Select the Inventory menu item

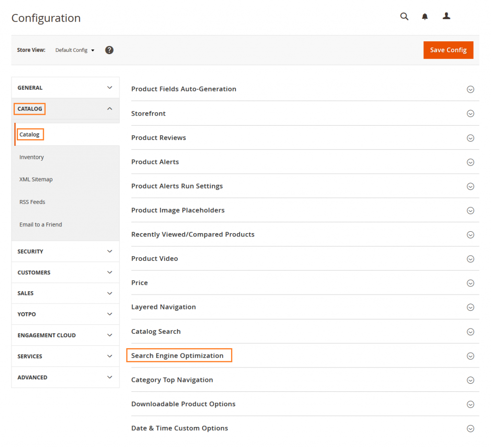click(x=32, y=157)
